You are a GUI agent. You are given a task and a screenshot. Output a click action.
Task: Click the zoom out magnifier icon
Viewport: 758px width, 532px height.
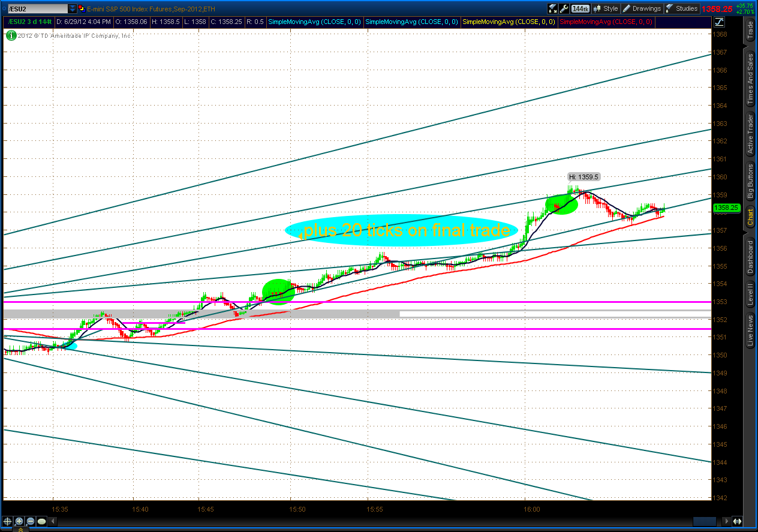pyautogui.click(x=31, y=521)
